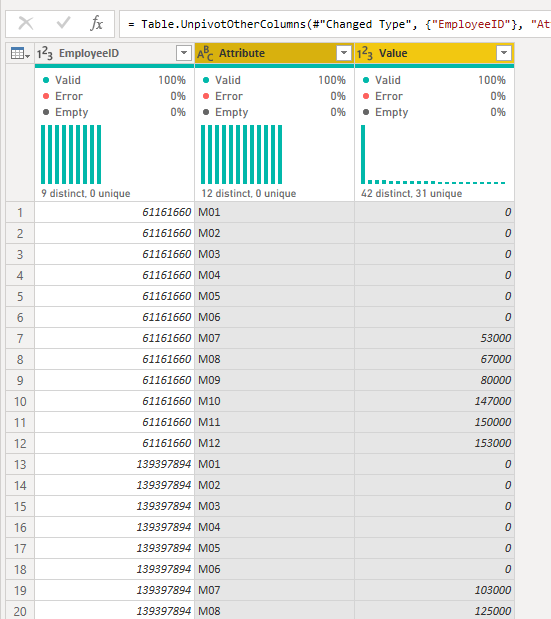This screenshot has width=551, height=619.
Task: Click the EmployeeID data type icon
Action: tap(45, 53)
